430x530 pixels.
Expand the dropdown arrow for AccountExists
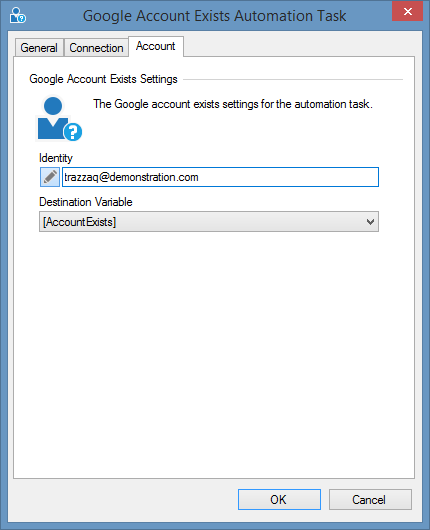[370, 222]
